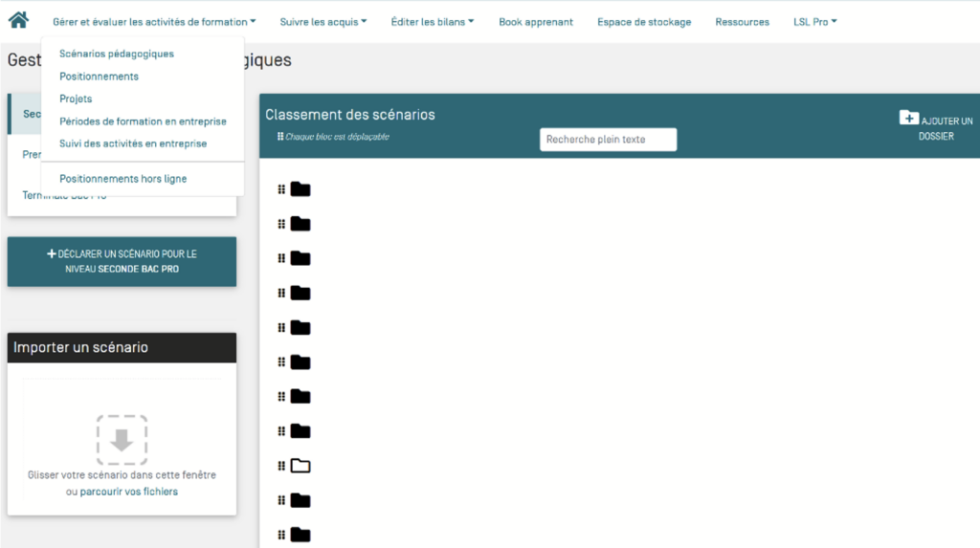Click drag handle of first folder row
Screen dimensions: 980x548
pos(281,189)
